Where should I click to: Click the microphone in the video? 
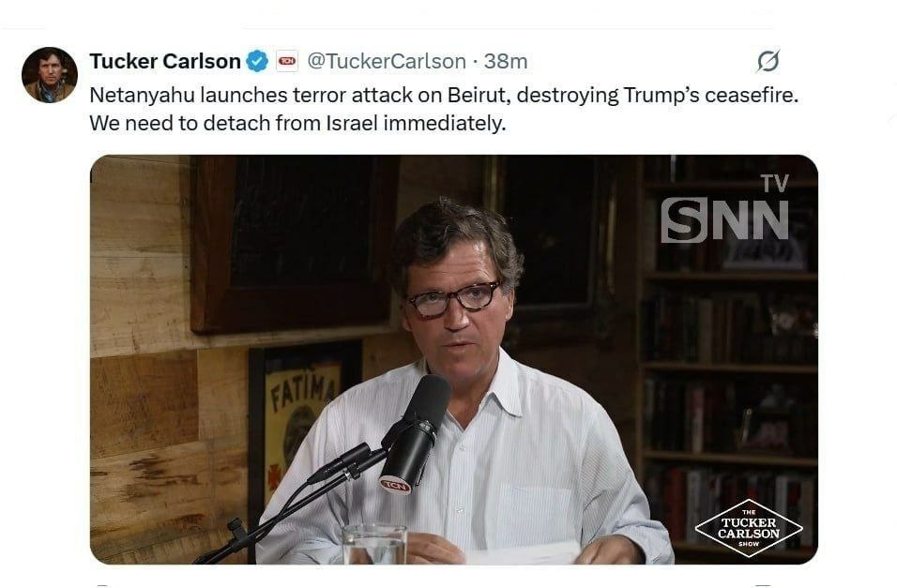418,430
